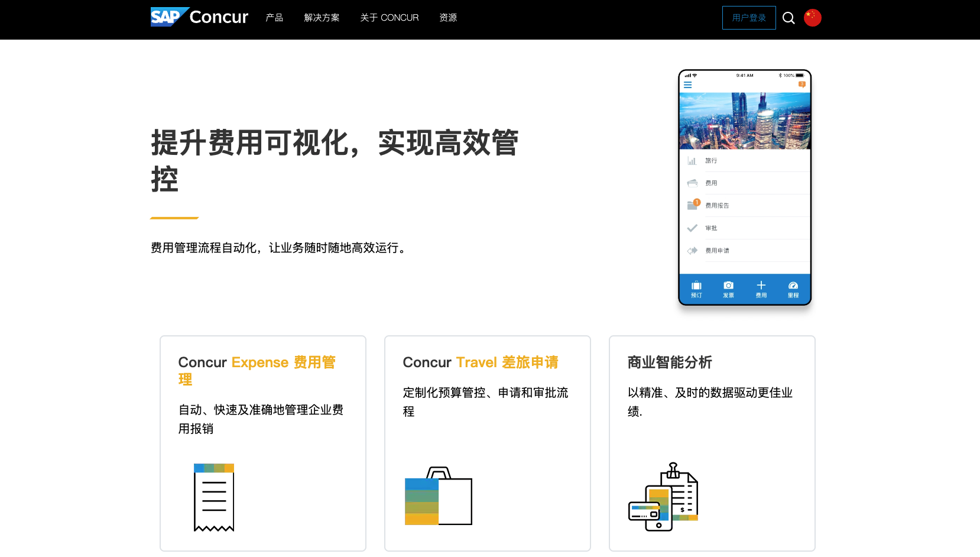The height and width of the screenshot is (557, 980).
Task: Click the 用户登录 button
Action: [x=749, y=18]
